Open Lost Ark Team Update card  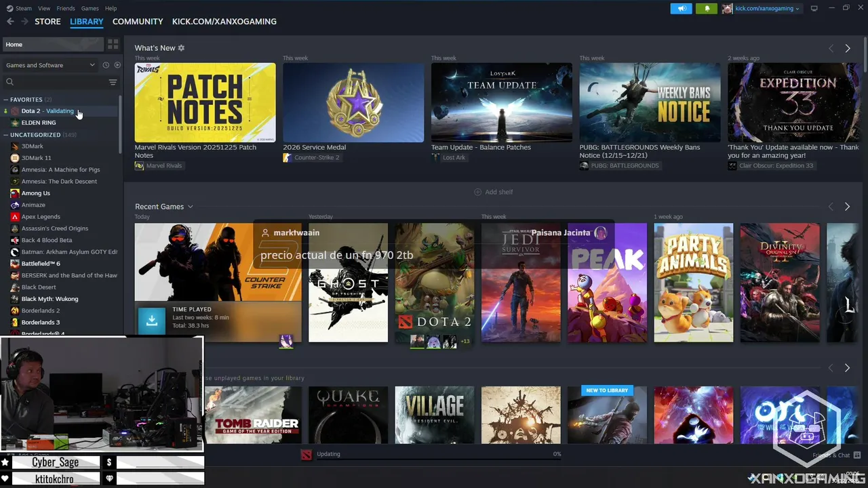501,102
